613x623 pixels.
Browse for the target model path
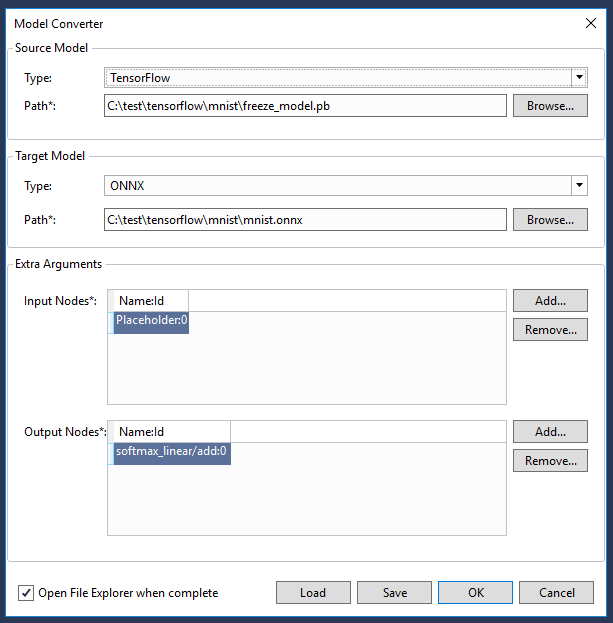click(550, 220)
